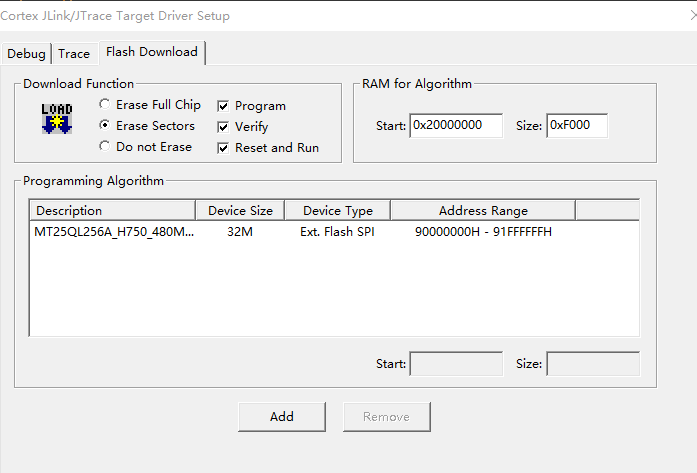
Task: Select Erase Full Chip option
Action: [x=105, y=105]
